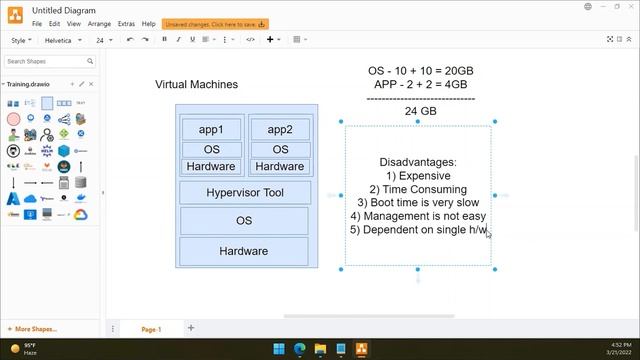Toggle fullscreen mode icon

click(x=610, y=39)
